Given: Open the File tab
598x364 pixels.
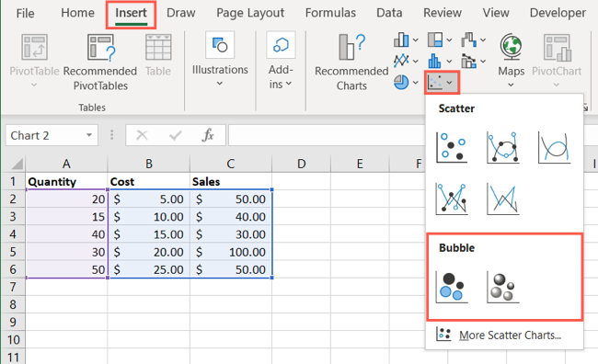Looking at the screenshot, I should (x=25, y=14).
